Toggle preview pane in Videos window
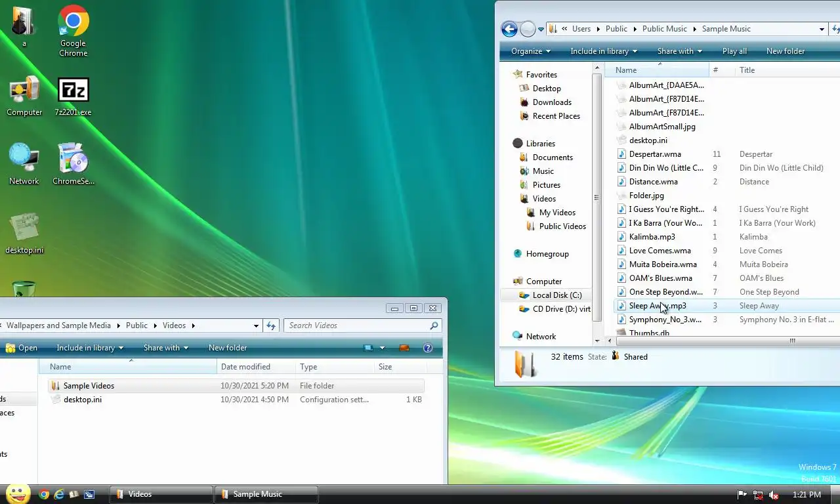This screenshot has width=840, height=504. [x=404, y=348]
